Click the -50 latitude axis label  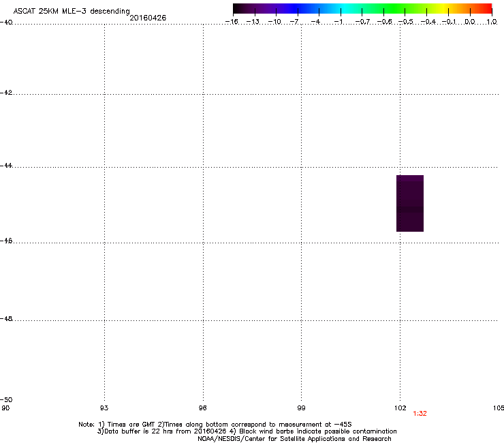tap(6, 400)
